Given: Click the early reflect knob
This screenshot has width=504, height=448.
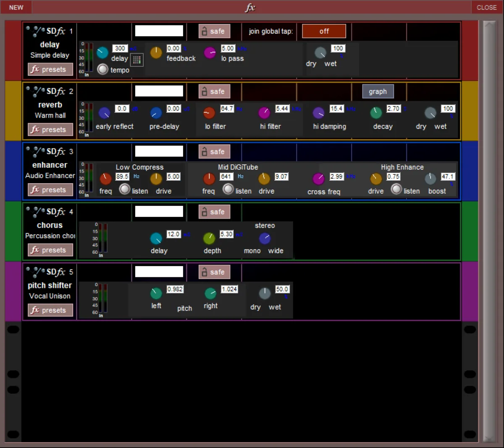Looking at the screenshot, I should coord(104,113).
